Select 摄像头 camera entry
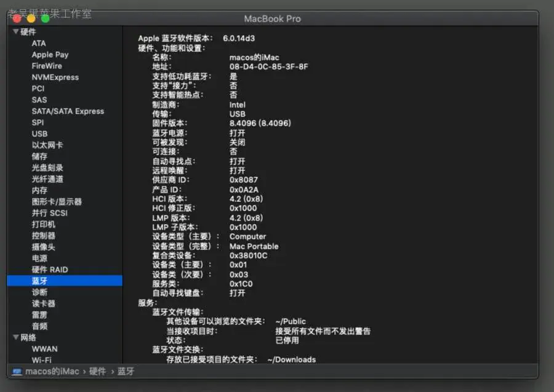 [43, 247]
